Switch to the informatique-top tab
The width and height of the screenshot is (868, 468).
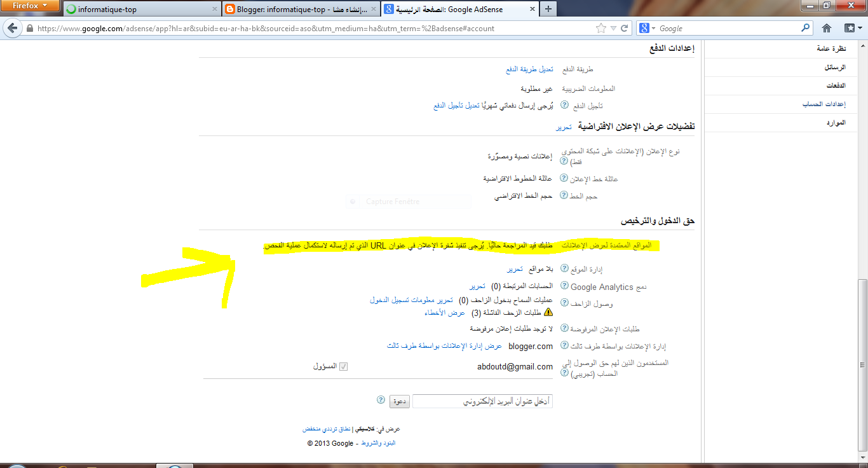(x=141, y=10)
